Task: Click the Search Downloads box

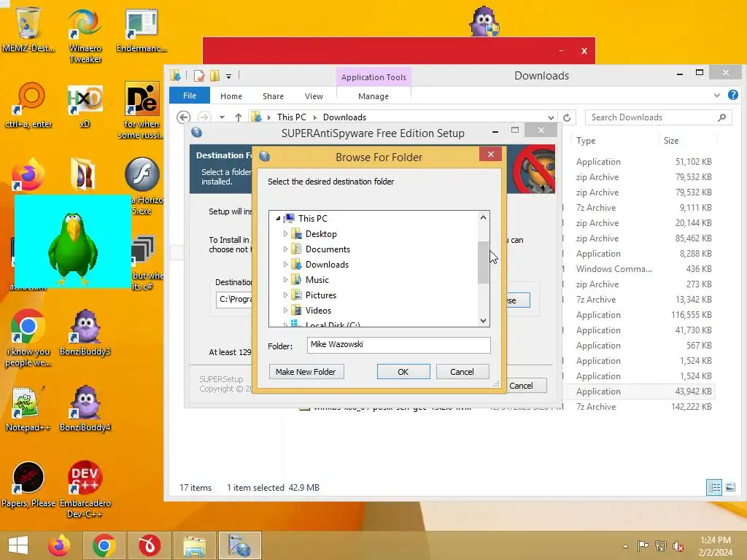Action: click(659, 117)
